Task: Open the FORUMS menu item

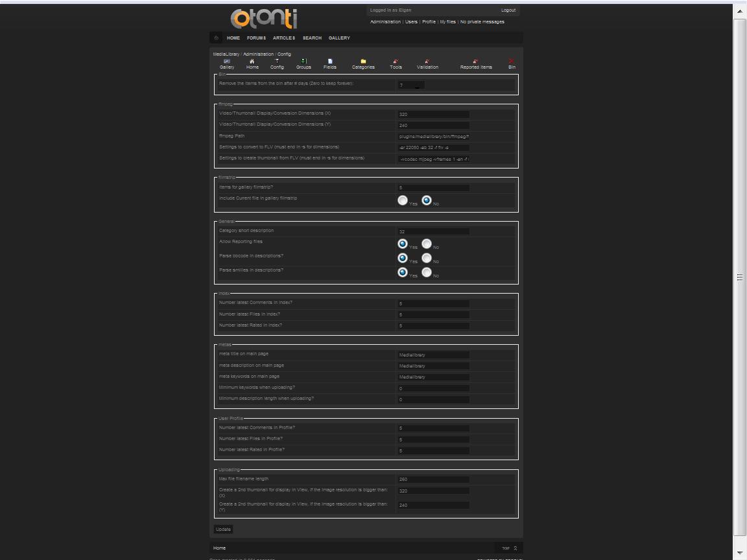Action: point(256,38)
